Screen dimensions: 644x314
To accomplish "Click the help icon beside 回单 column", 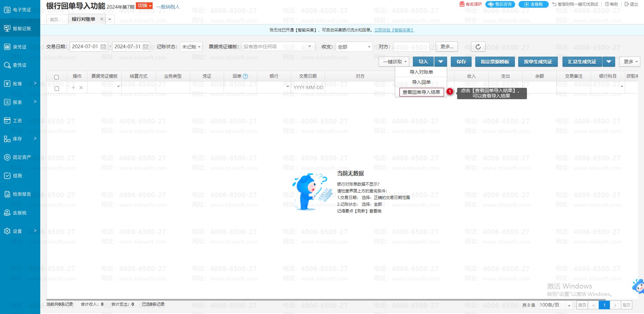I will coord(246,76).
